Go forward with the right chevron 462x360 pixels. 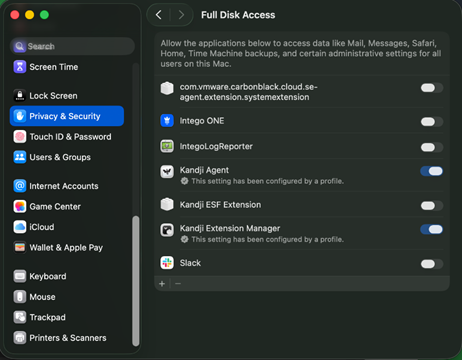[x=181, y=15]
